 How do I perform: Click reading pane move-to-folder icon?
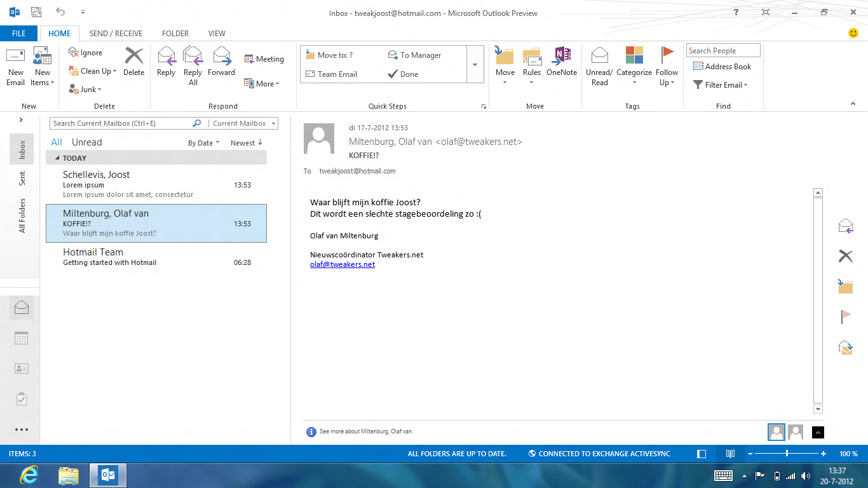[845, 286]
